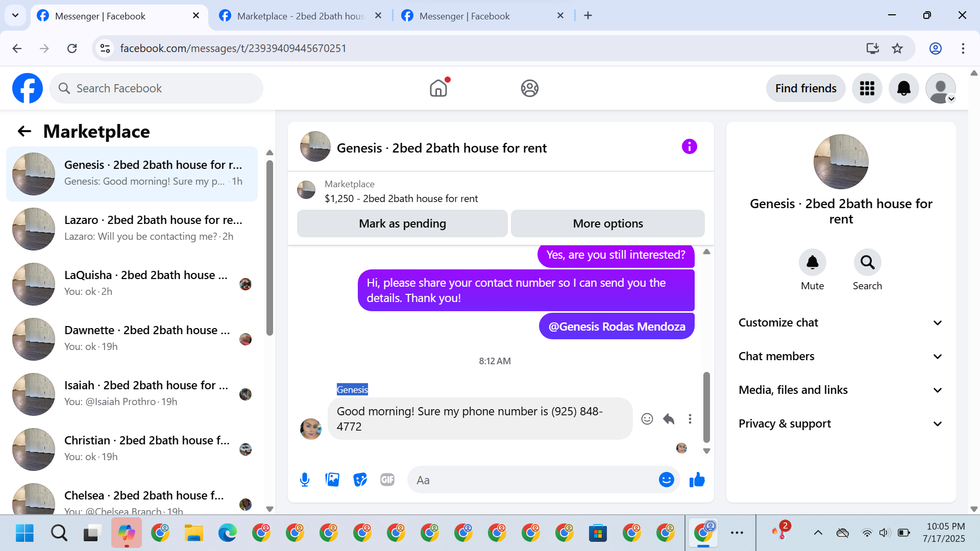Mute the conversation with bell icon
This screenshot has height=551, width=980.
point(812,262)
